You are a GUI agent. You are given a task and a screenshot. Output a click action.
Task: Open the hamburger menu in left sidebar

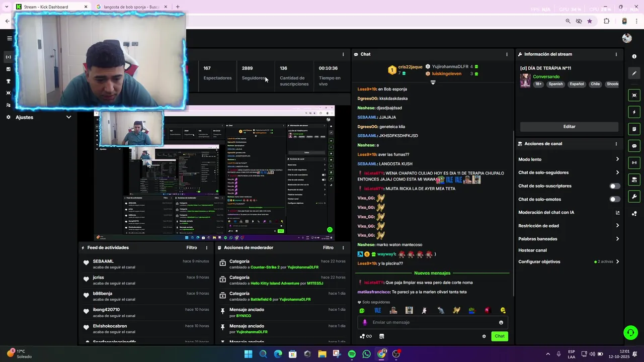9,38
